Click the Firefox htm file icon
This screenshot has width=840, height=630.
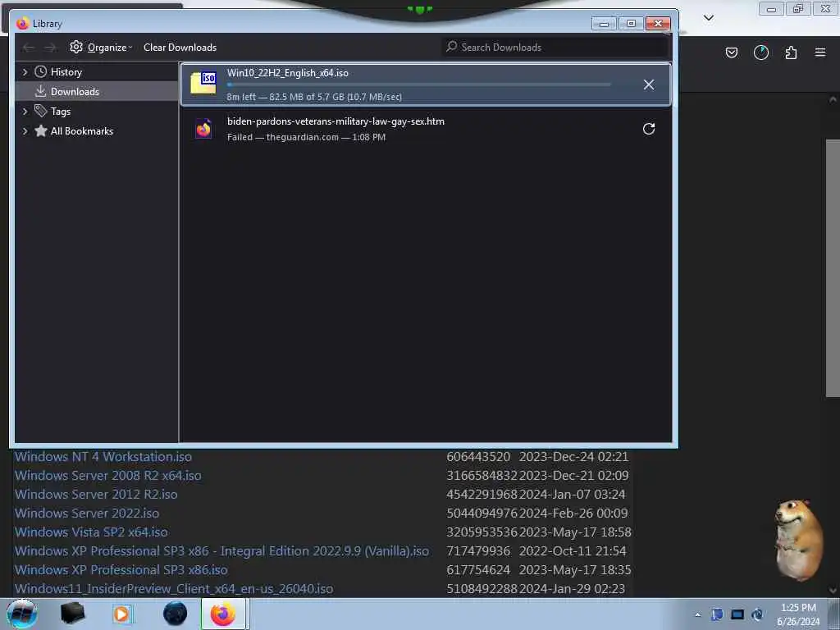[x=203, y=129]
